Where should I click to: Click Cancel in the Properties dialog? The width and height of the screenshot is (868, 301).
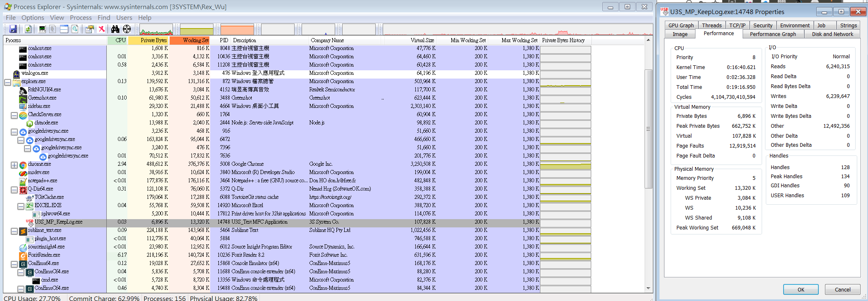(x=843, y=289)
